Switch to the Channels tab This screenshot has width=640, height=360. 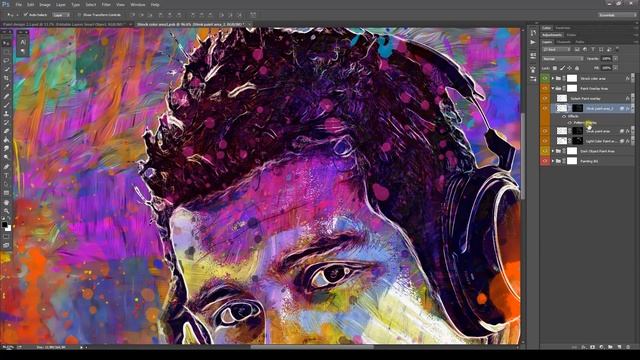[x=564, y=42]
